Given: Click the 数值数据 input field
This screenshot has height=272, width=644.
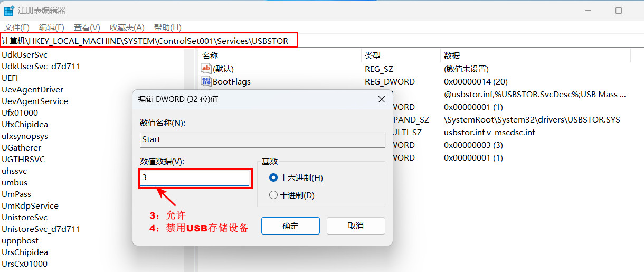Looking at the screenshot, I should pos(194,178).
